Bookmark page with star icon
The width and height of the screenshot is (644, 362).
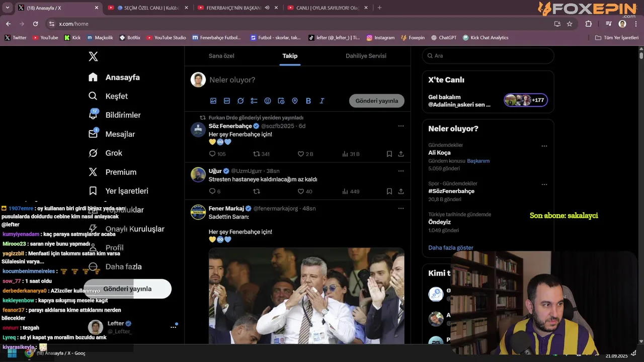[x=570, y=24]
